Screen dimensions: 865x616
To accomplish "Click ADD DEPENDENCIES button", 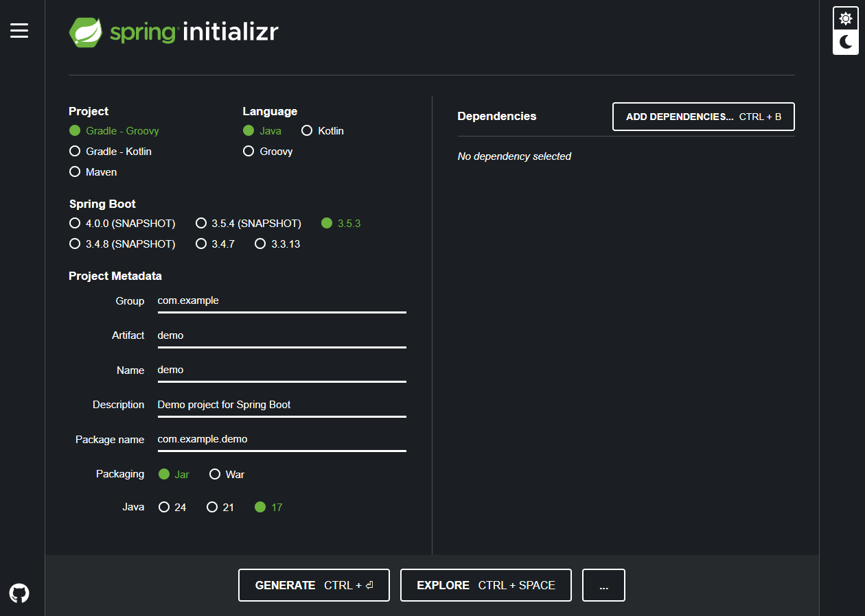I will 704,117.
